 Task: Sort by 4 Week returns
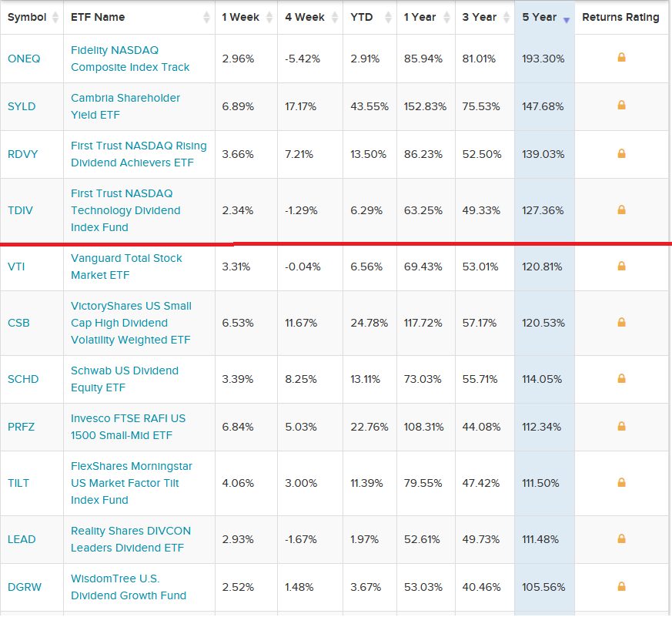point(335,17)
